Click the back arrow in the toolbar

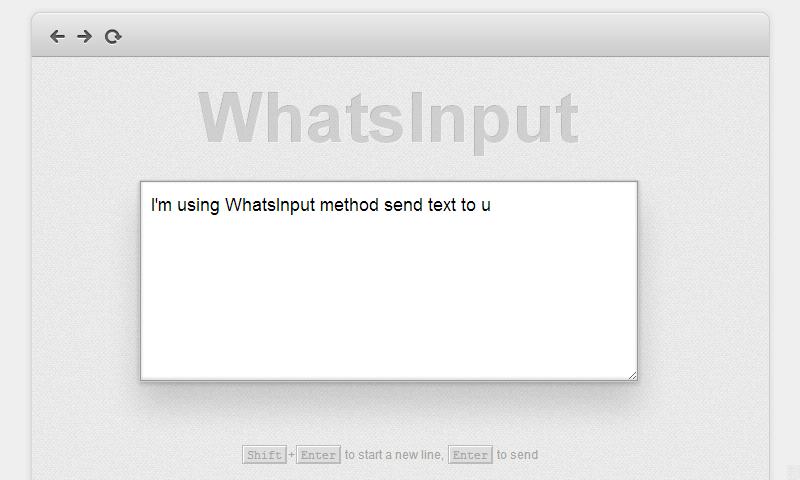pos(57,36)
